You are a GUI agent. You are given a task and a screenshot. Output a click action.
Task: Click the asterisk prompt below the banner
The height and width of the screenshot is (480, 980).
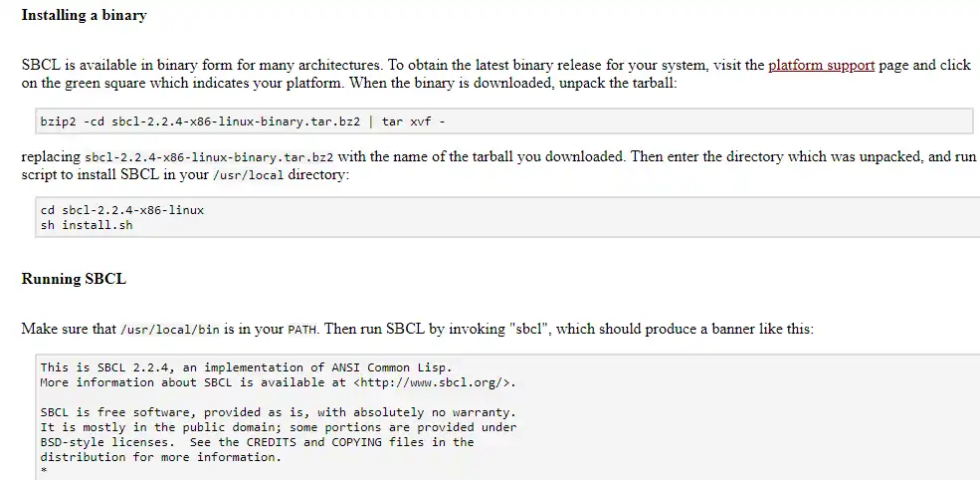pyautogui.click(x=44, y=469)
